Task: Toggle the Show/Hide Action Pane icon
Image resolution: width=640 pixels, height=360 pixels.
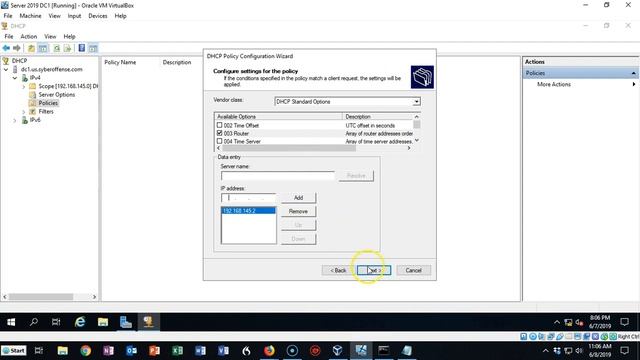Action: 93,48
